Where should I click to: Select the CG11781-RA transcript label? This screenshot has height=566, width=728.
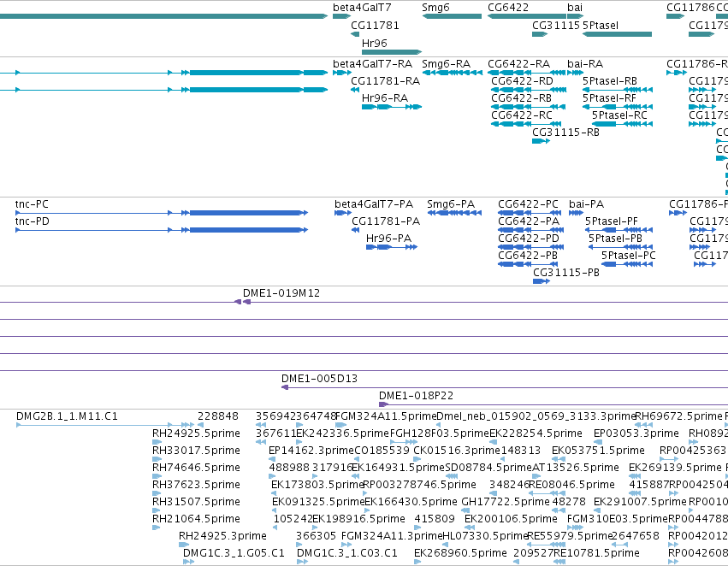[x=385, y=80]
